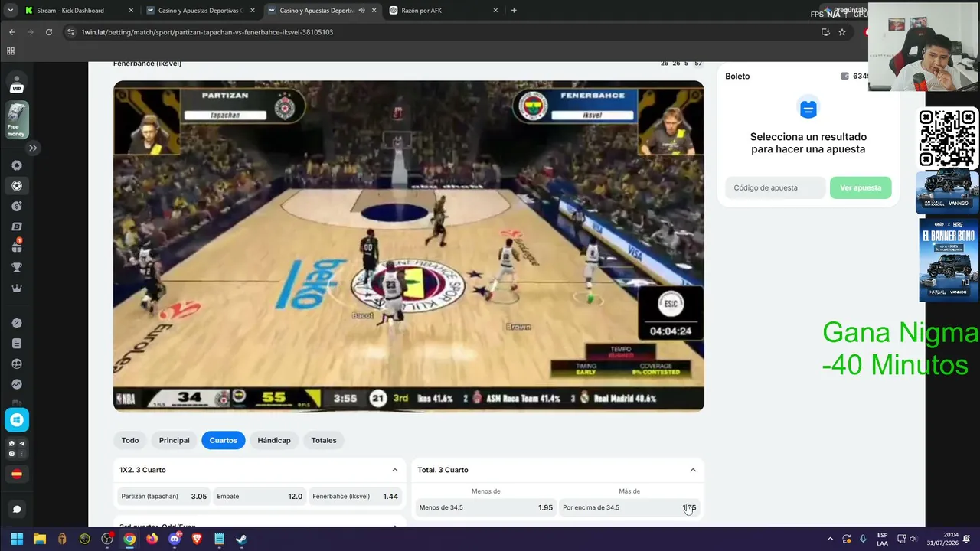The height and width of the screenshot is (551, 980).
Task: Select Menos de 34.5 odds 1.95
Action: pos(485,507)
